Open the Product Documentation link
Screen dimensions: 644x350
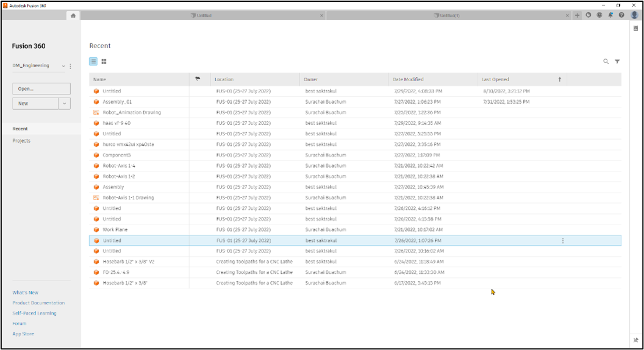(x=38, y=303)
